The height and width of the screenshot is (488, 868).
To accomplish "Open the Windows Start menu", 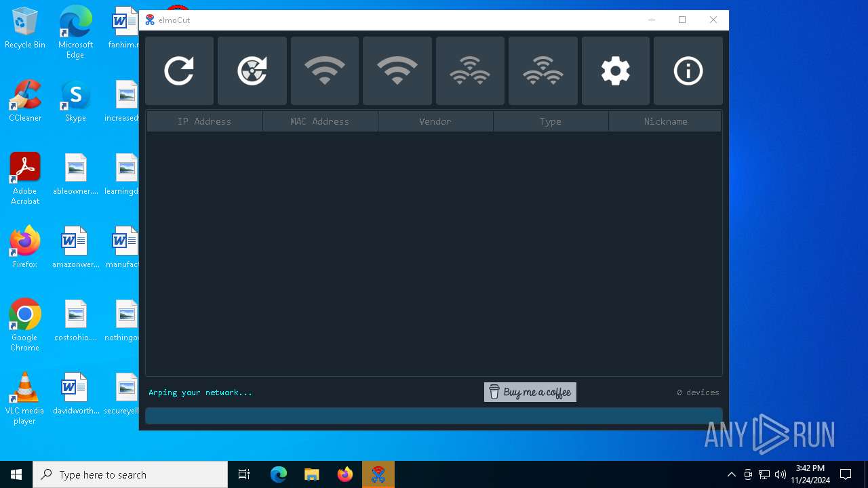I will click(16, 474).
